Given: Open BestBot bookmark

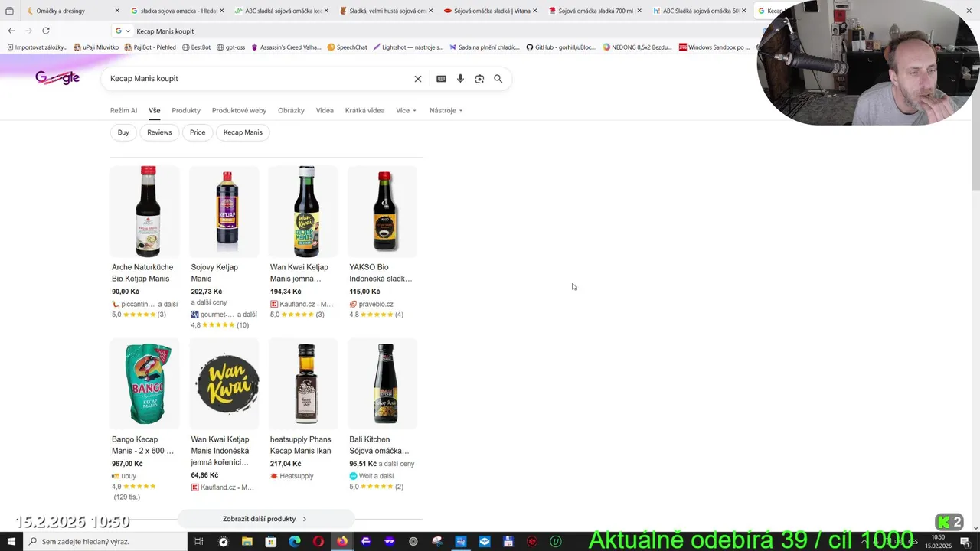Looking at the screenshot, I should tap(196, 47).
